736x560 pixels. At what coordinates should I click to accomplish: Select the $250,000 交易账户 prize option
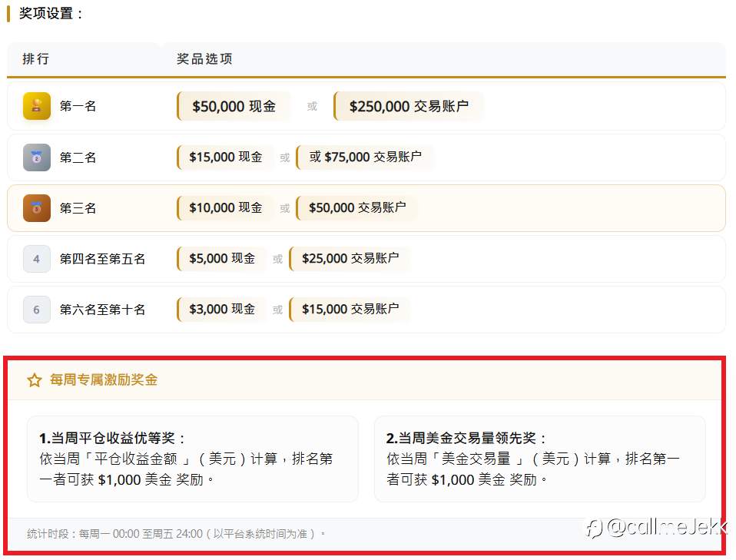point(409,106)
